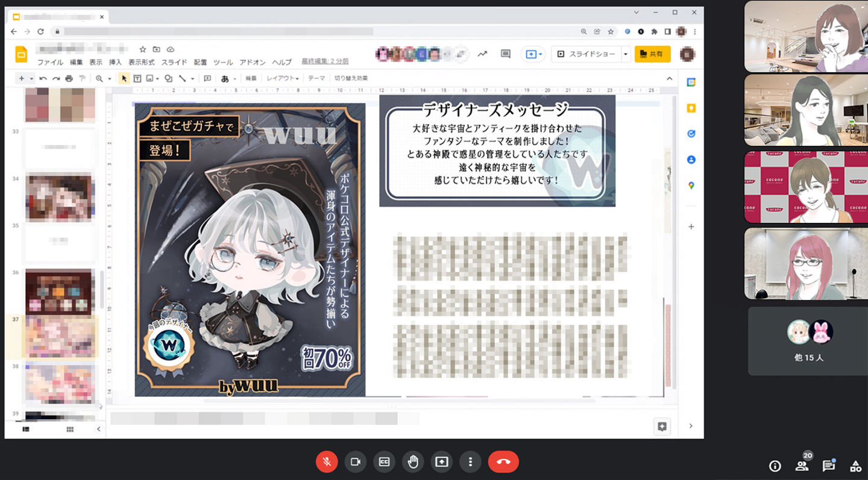868x480 pixels.
Task: Open the スライド menu
Action: click(x=174, y=62)
